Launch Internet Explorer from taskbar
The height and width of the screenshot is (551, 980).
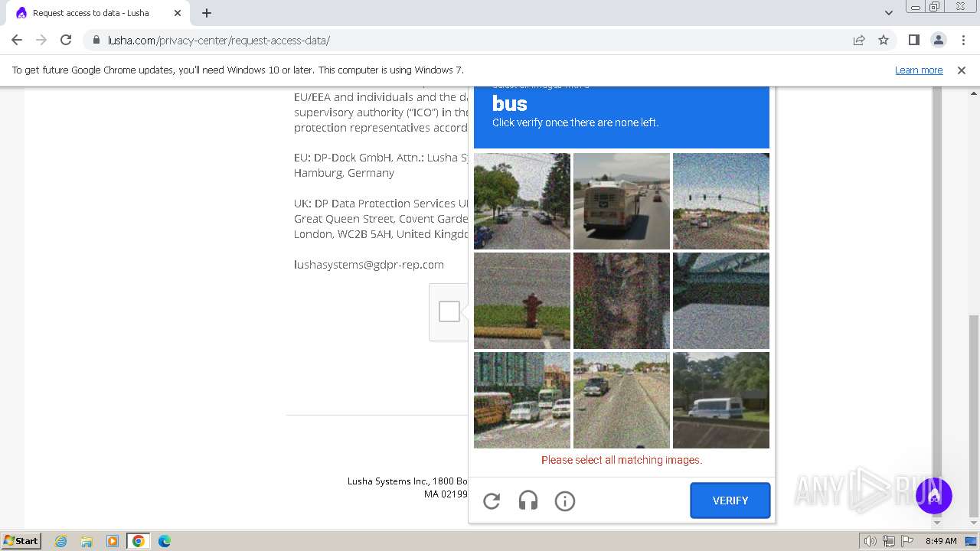point(60,541)
